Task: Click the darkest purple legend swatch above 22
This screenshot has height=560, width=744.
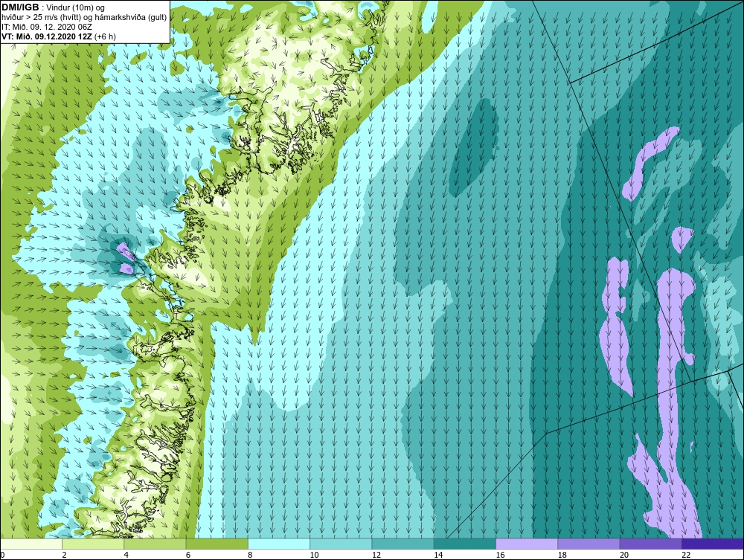Action: 712,544
